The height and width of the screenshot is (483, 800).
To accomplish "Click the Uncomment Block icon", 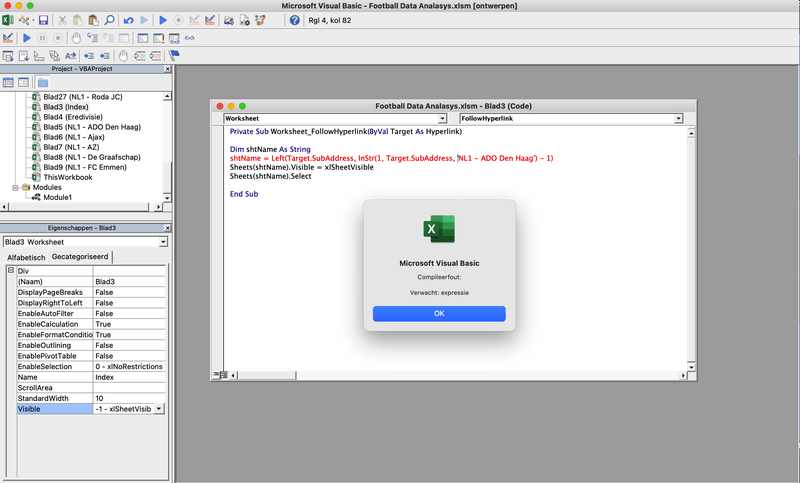I will pyautogui.click(x=155, y=56).
